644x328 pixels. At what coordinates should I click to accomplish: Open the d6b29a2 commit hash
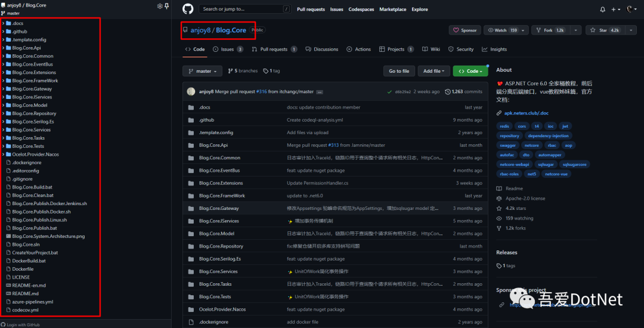403,92
